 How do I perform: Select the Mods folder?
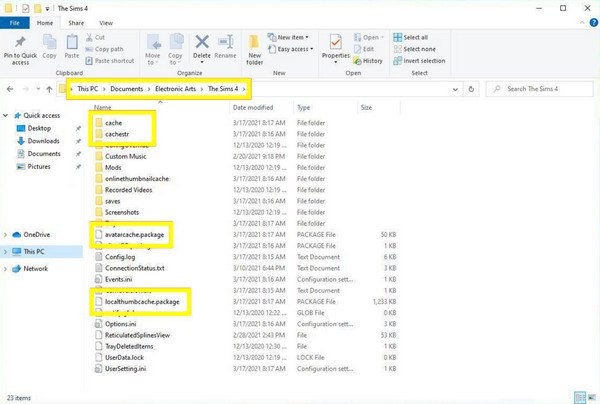[113, 167]
